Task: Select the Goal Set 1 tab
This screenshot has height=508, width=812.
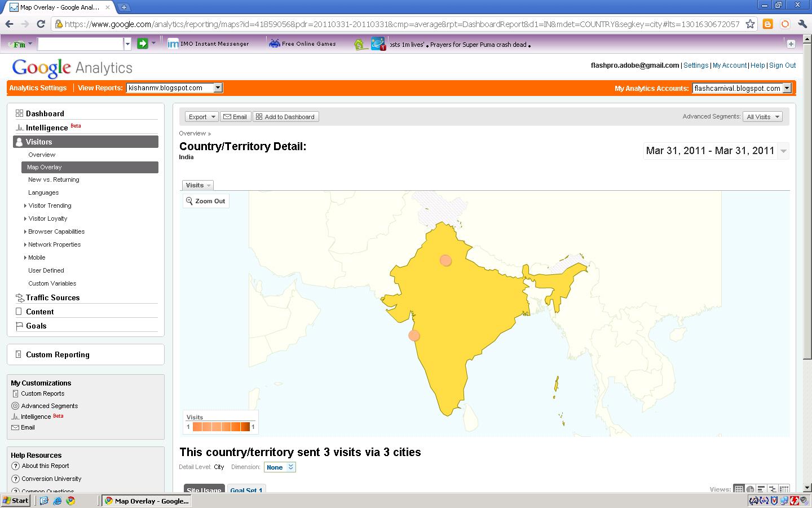Action: pos(246,490)
